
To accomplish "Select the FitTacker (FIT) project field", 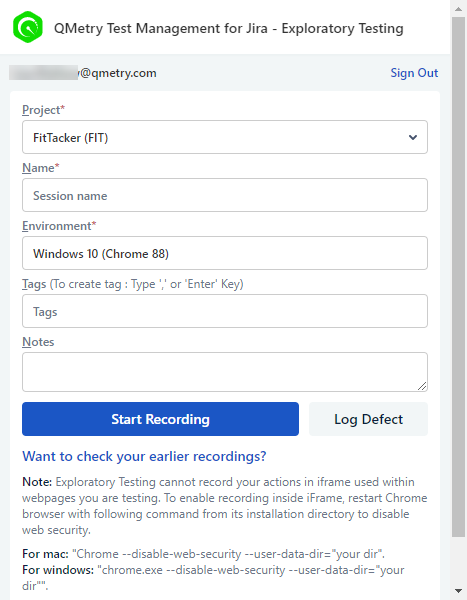I will coord(225,137).
